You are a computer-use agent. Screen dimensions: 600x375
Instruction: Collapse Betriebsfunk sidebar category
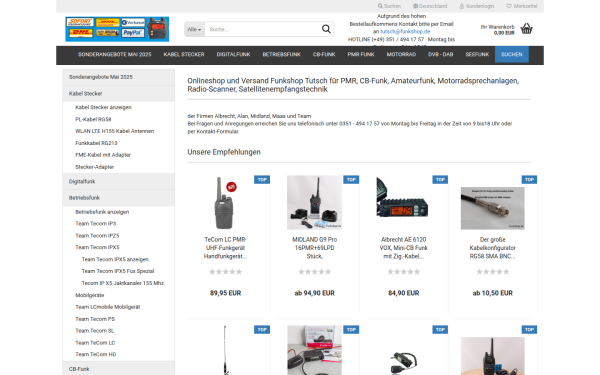tap(119, 198)
